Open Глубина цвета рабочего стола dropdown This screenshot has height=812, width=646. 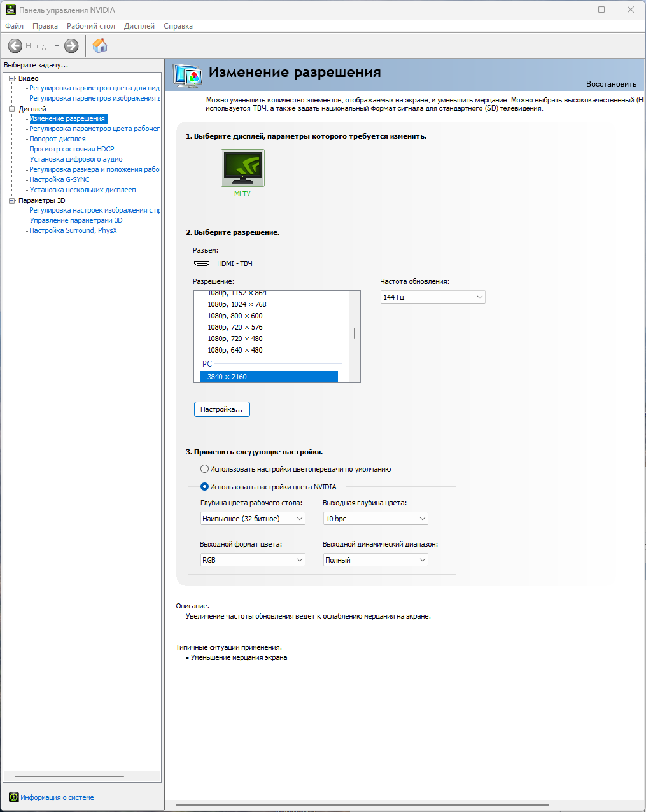[253, 519]
